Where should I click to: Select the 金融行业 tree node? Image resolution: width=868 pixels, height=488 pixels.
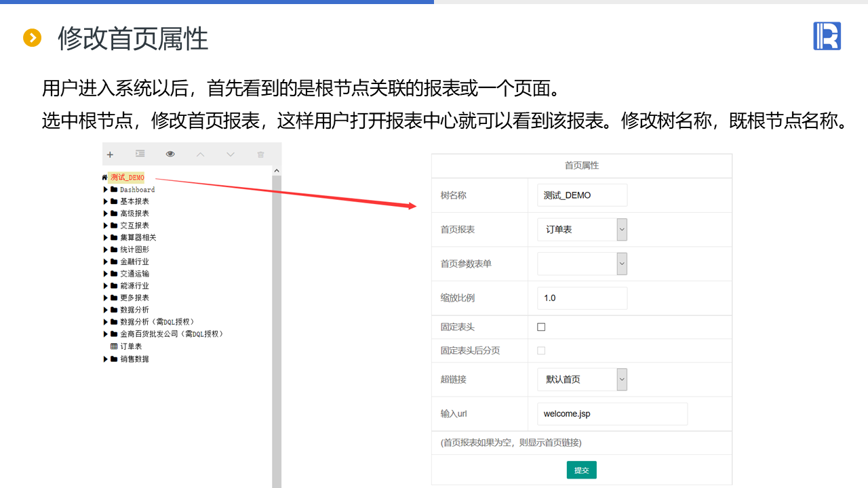(x=134, y=262)
